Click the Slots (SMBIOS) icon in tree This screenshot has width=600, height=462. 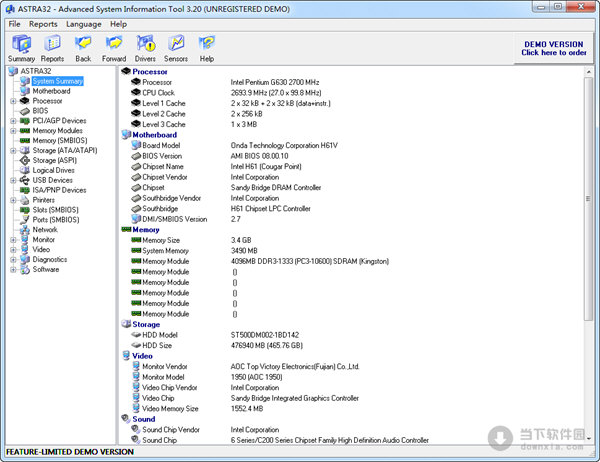pos(25,210)
